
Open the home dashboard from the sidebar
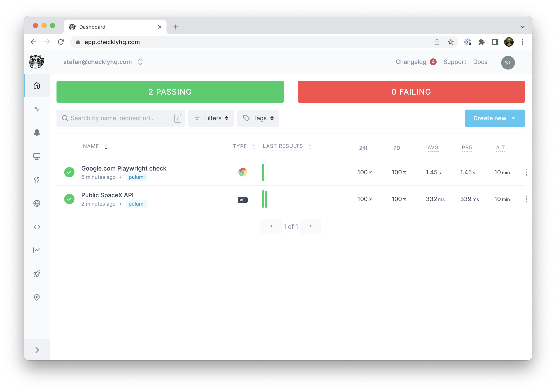pyautogui.click(x=37, y=85)
